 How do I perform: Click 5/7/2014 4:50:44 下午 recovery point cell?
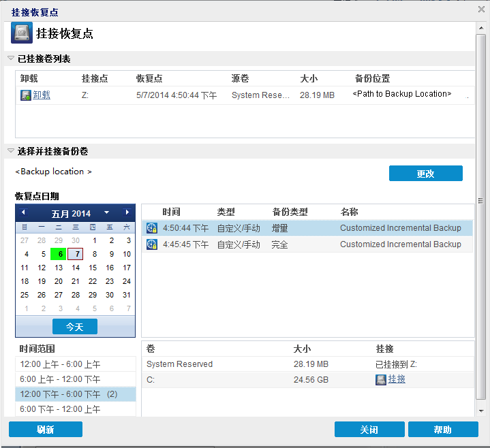click(177, 95)
